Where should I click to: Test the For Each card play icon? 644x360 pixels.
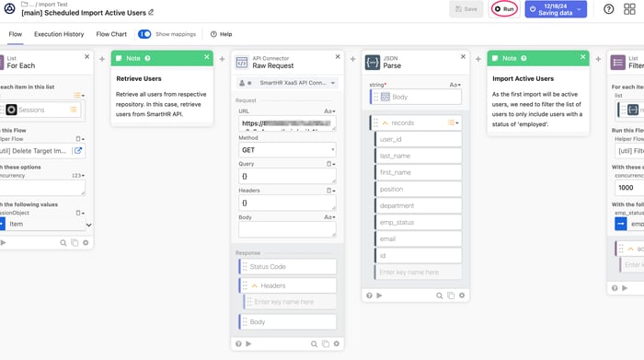(x=4, y=243)
